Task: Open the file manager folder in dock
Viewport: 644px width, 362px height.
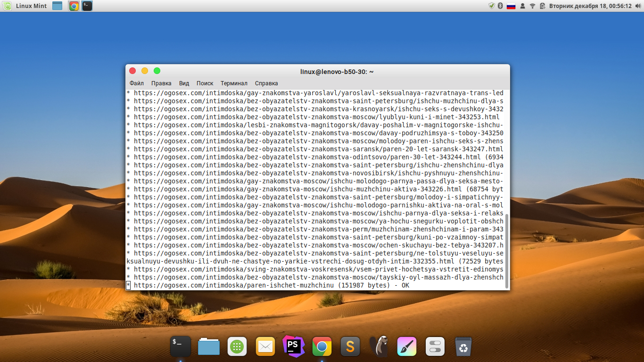Action: tap(209, 347)
